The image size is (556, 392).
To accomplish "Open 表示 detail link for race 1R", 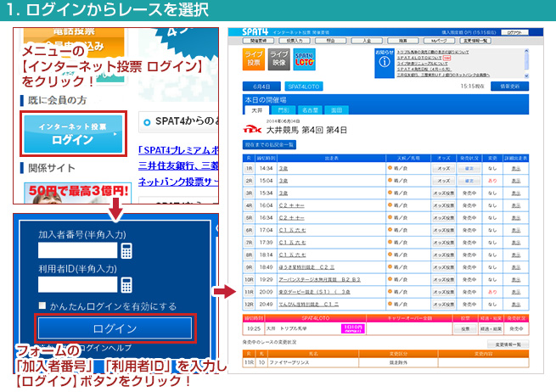I will (x=516, y=168).
